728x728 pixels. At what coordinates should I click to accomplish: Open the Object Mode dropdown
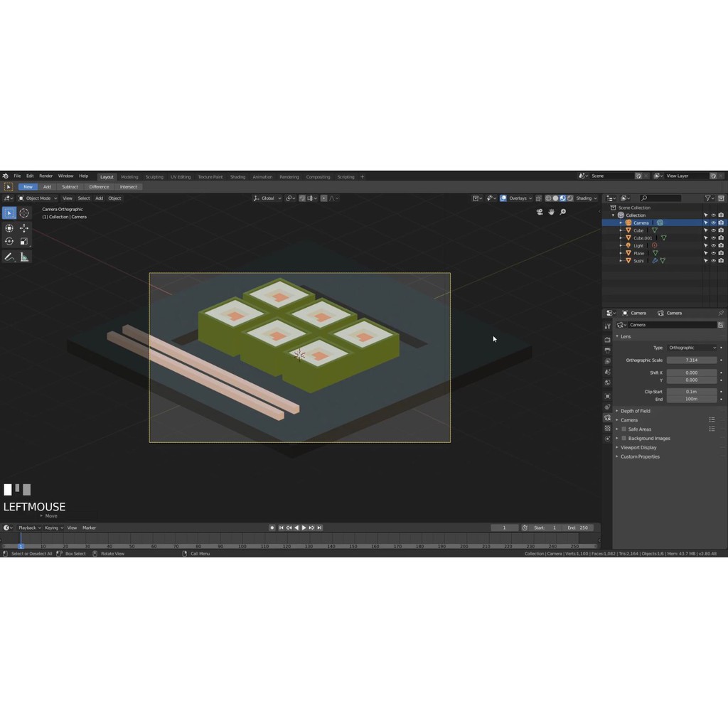(38, 198)
